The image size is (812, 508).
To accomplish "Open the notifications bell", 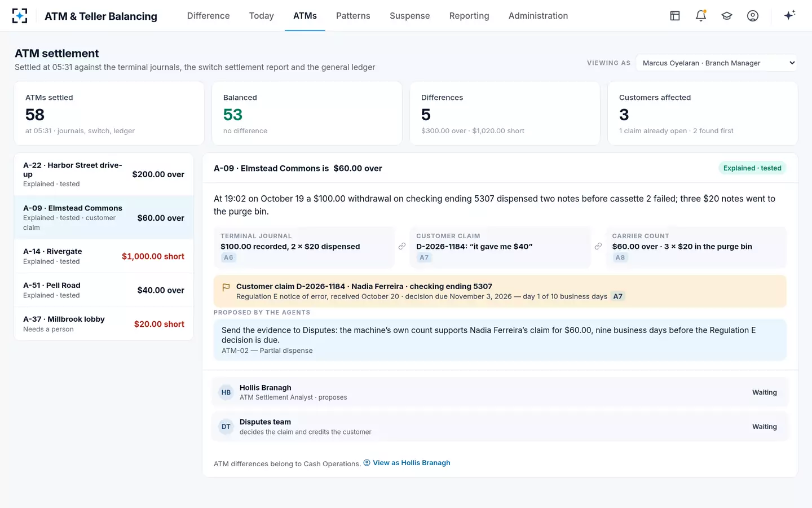I will 701,16.
